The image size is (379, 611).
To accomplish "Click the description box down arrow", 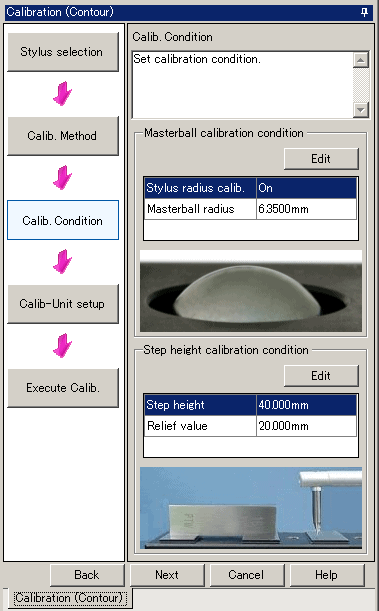I will 361,109.
